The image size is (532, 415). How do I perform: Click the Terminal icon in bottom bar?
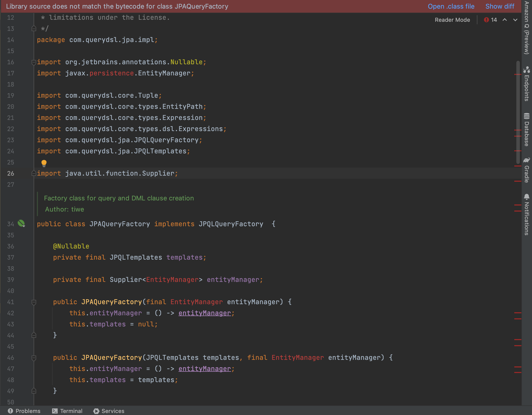[55, 411]
